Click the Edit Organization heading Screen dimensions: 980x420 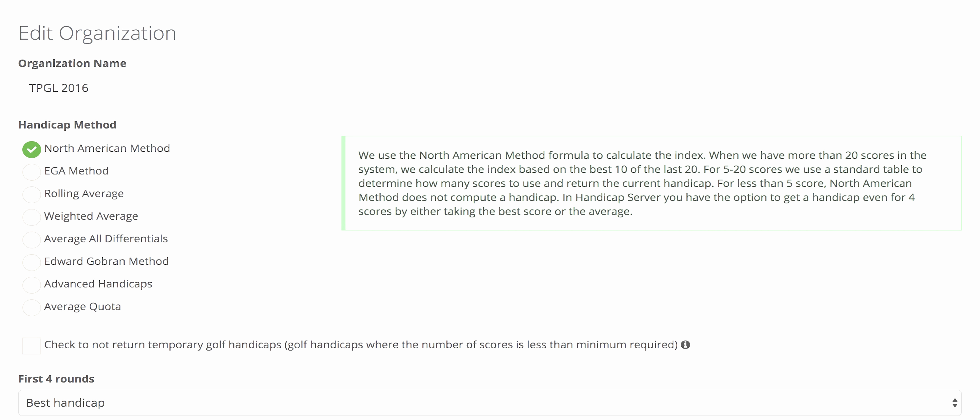[x=97, y=33]
